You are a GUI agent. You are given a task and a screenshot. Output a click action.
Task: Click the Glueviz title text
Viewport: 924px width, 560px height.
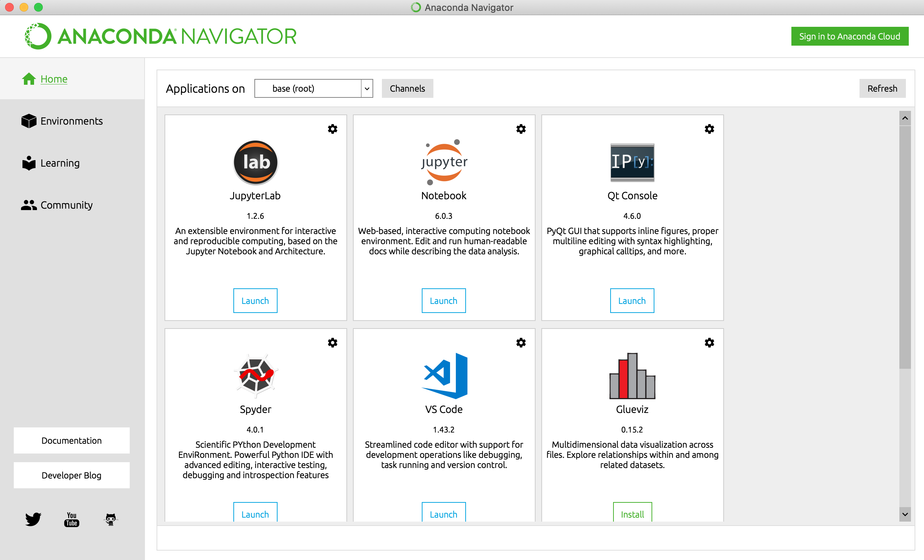(x=632, y=409)
